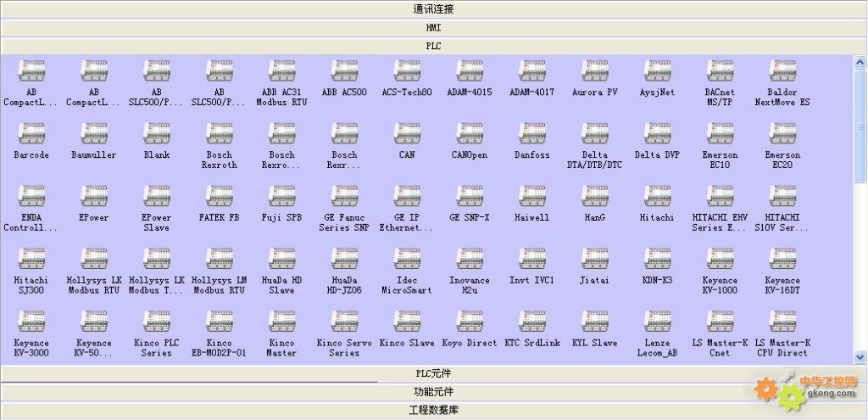Image resolution: width=868 pixels, height=420 pixels.
Task: Select the ADAM-4015 device icon
Action: click(470, 71)
